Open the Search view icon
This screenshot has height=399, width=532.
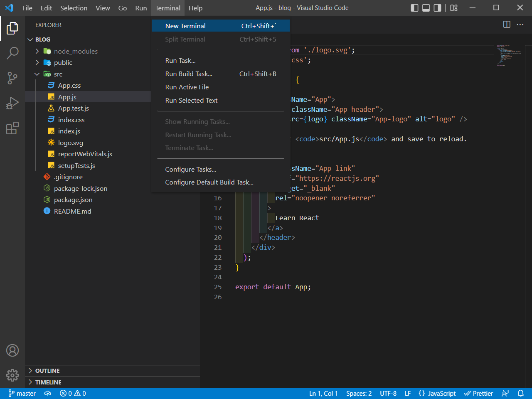pyautogui.click(x=12, y=53)
